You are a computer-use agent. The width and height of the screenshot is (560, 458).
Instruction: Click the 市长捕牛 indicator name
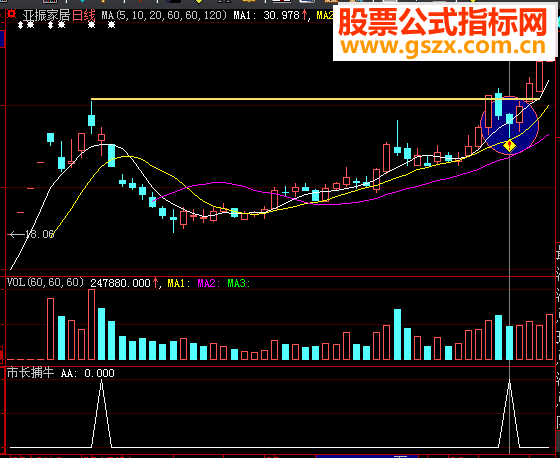click(x=31, y=373)
